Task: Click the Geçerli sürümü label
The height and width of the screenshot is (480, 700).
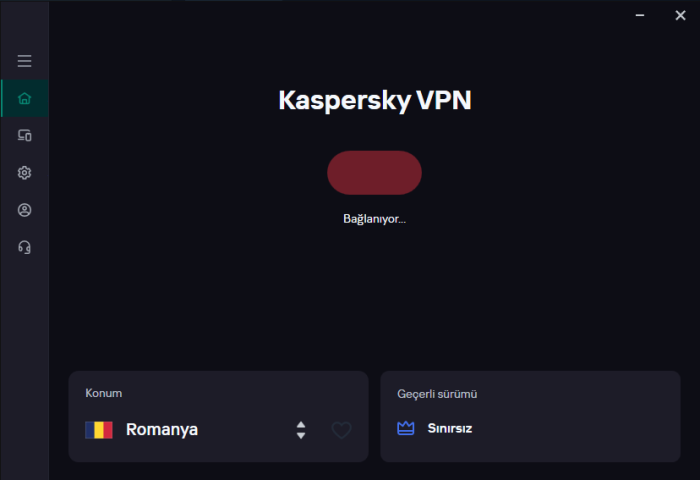Action: (437, 393)
